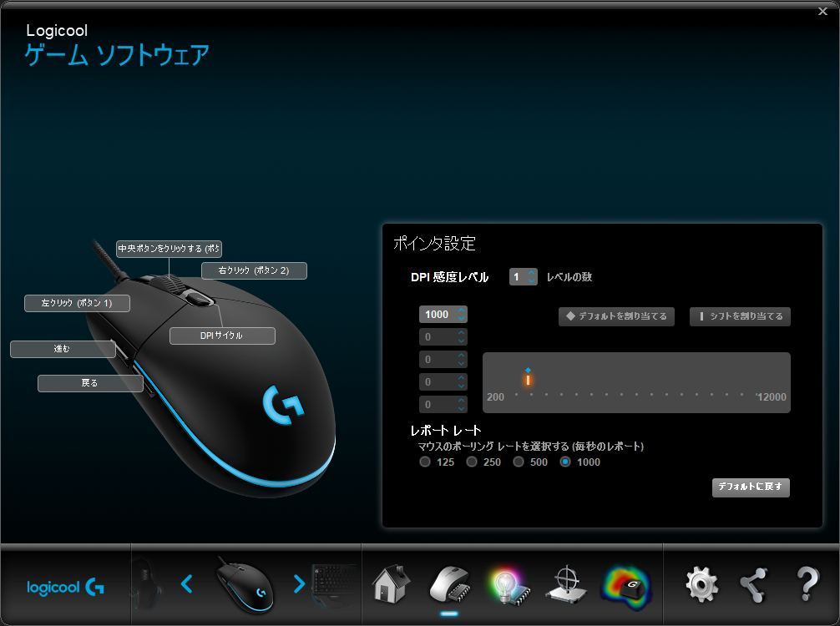Select the 500 report rate option
The image size is (840, 626).
(518, 462)
